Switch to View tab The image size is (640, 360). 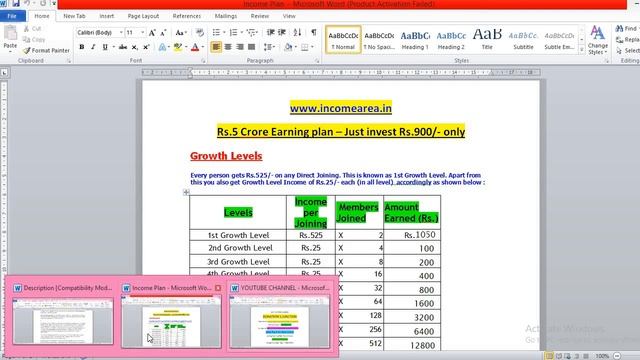[x=289, y=16]
